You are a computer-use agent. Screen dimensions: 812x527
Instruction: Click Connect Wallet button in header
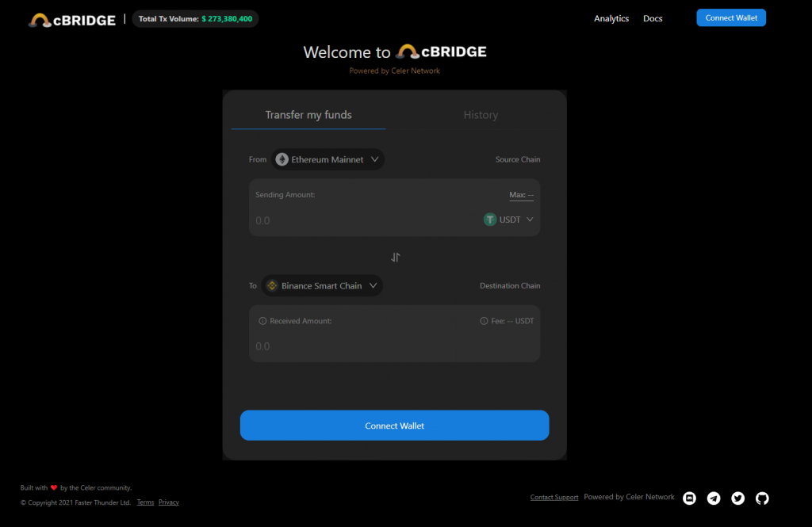[x=730, y=17]
